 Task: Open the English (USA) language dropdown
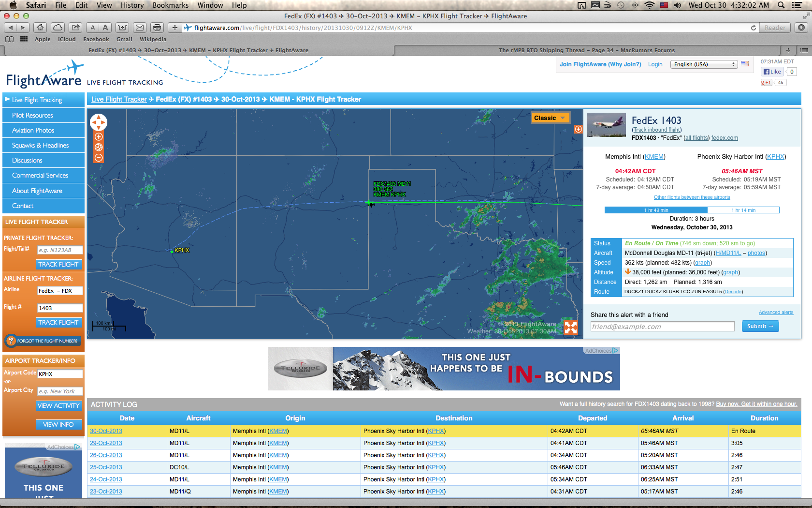(704, 64)
